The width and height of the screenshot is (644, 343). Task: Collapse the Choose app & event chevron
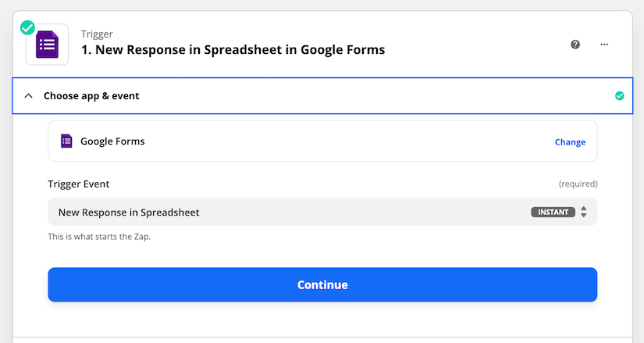pos(28,96)
